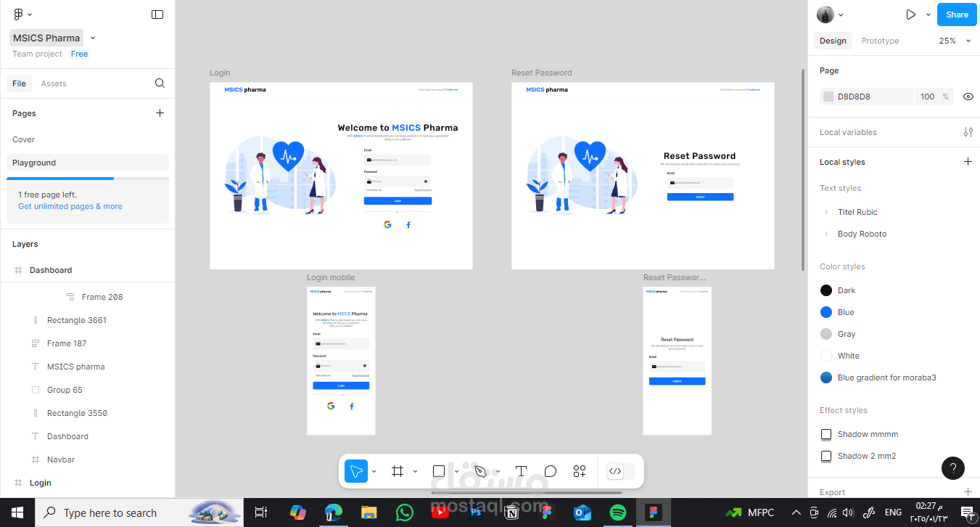980x527 pixels.
Task: Open YouTube taskbar icon
Action: point(440,512)
